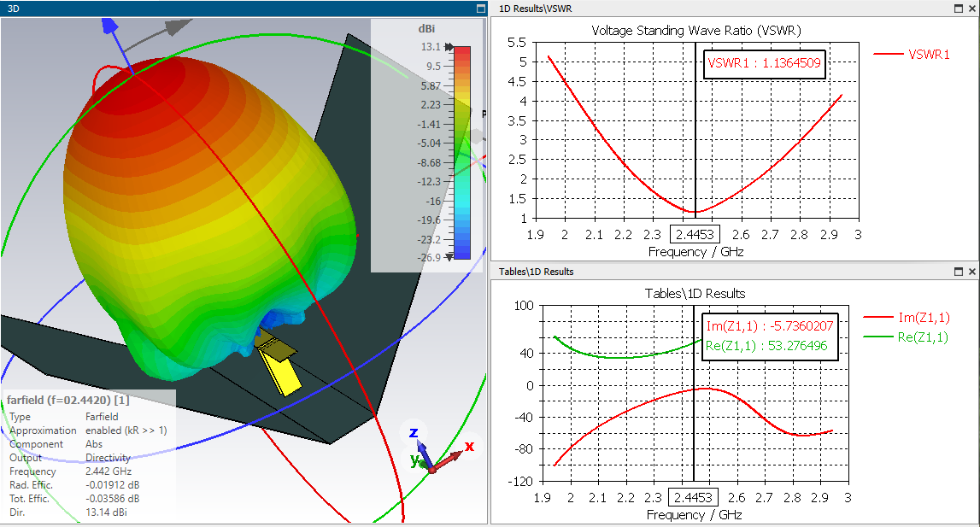Click the upper arrow of the dBi color scale

(449, 47)
